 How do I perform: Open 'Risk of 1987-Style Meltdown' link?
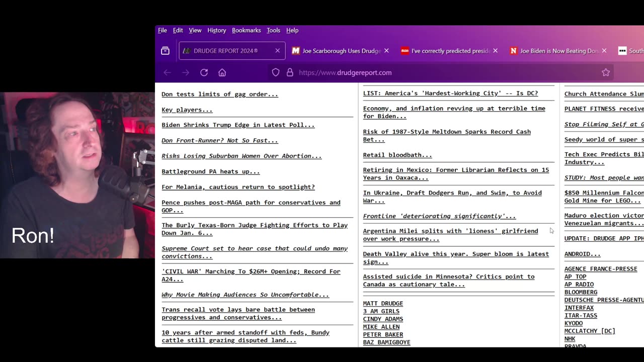[x=447, y=135]
